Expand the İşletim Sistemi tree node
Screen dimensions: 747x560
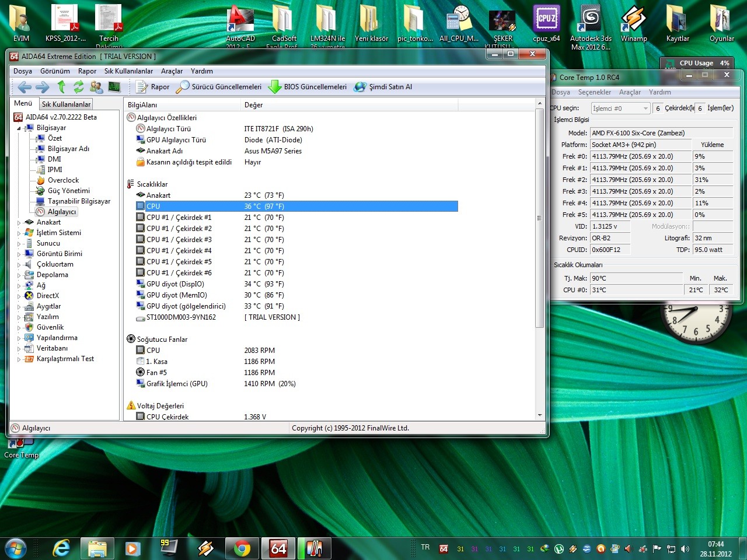[19, 233]
